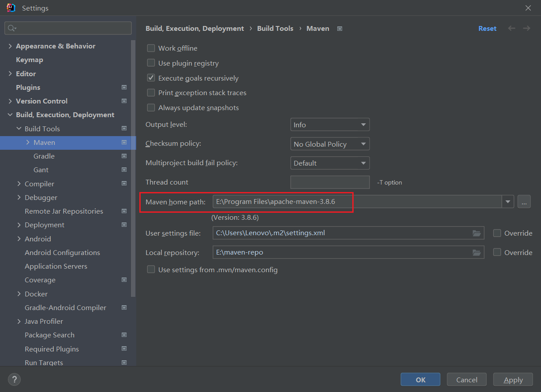Toggle Override for User settings file
The height and width of the screenshot is (392, 541).
pyautogui.click(x=497, y=233)
